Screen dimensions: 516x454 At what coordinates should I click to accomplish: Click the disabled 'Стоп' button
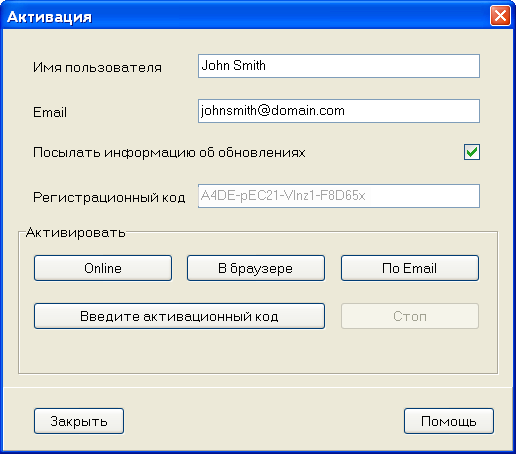click(x=410, y=316)
